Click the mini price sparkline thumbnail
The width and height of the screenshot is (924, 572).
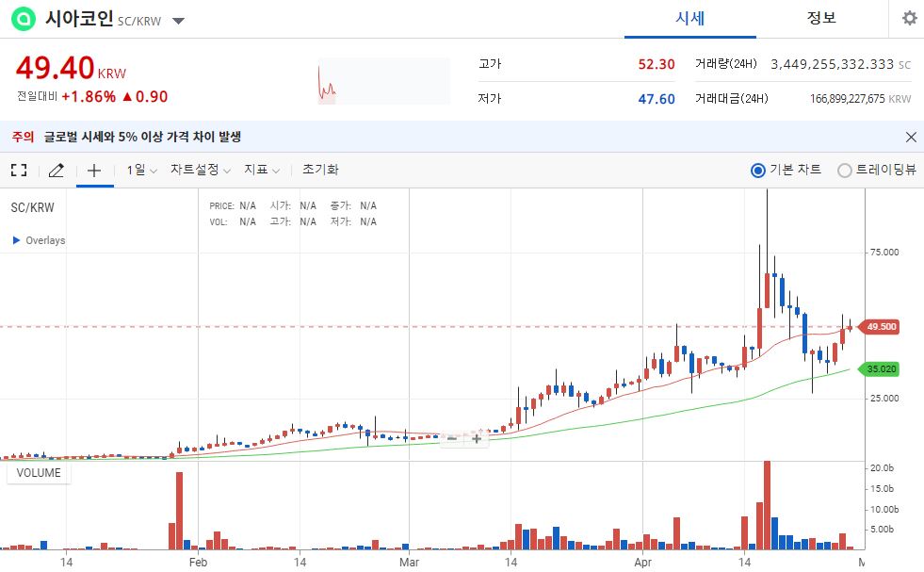(x=383, y=81)
